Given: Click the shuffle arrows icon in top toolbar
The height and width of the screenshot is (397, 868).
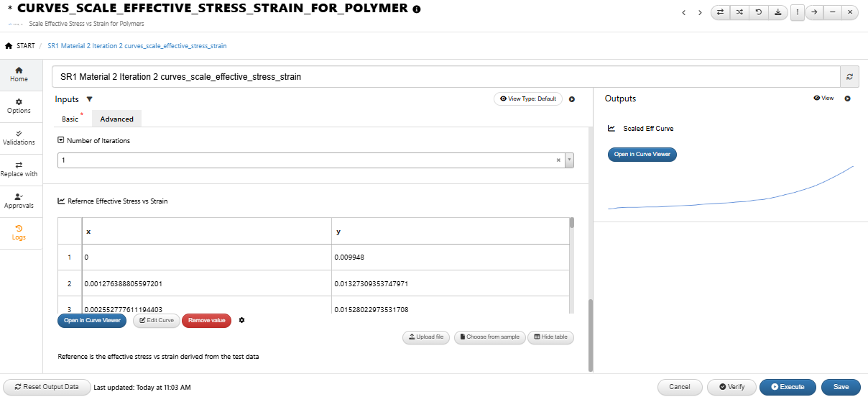Looking at the screenshot, I should pos(739,12).
